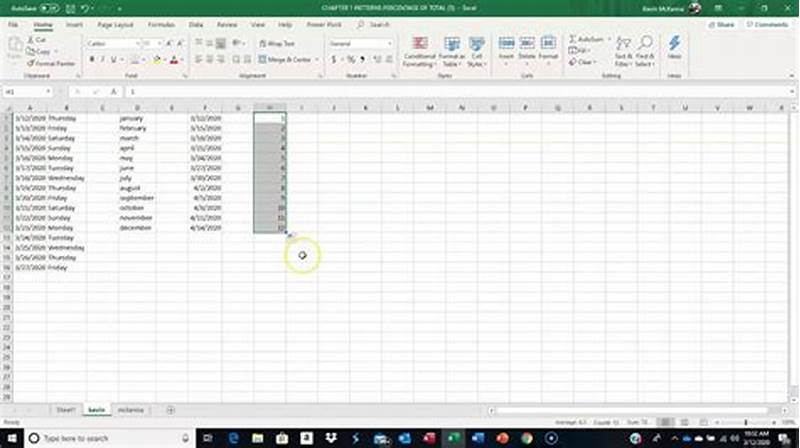Image resolution: width=800 pixels, height=448 pixels.
Task: Click the Undo arrow icon
Action: tap(85, 8)
